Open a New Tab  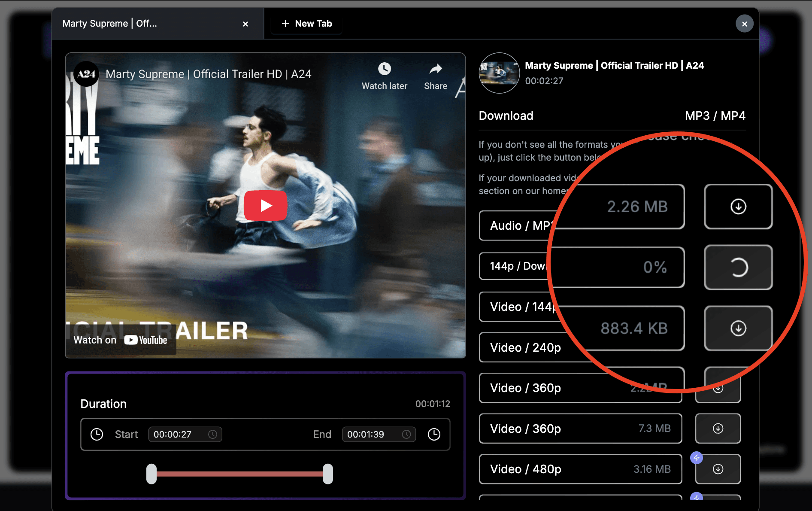coord(307,24)
